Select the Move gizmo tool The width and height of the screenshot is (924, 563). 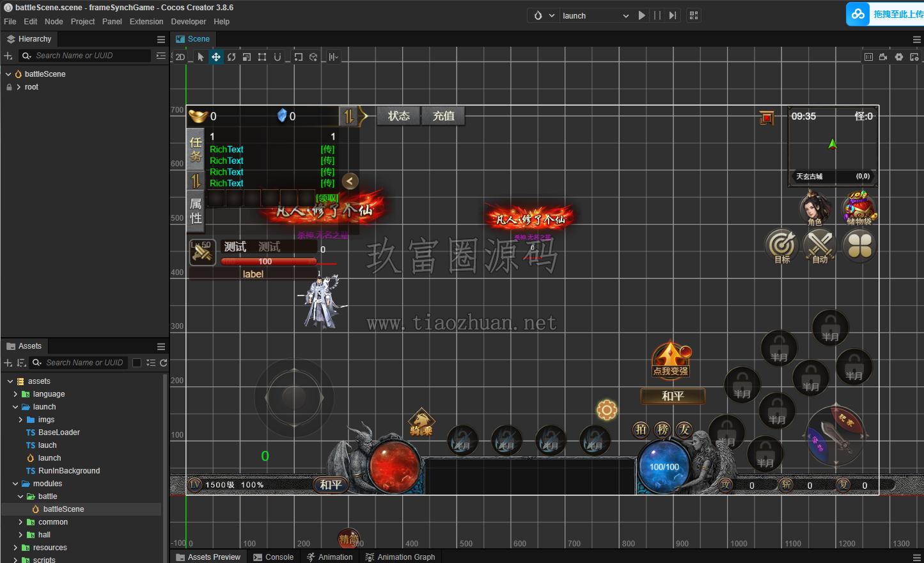click(216, 57)
